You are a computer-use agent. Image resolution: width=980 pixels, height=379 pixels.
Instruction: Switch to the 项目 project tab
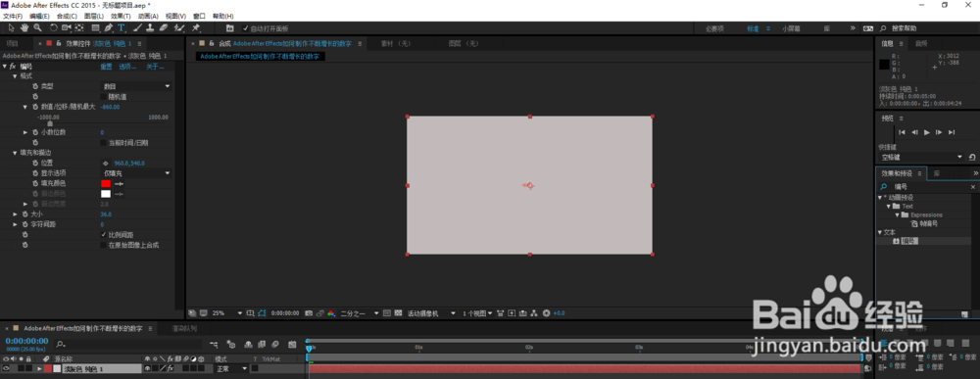coord(12,44)
